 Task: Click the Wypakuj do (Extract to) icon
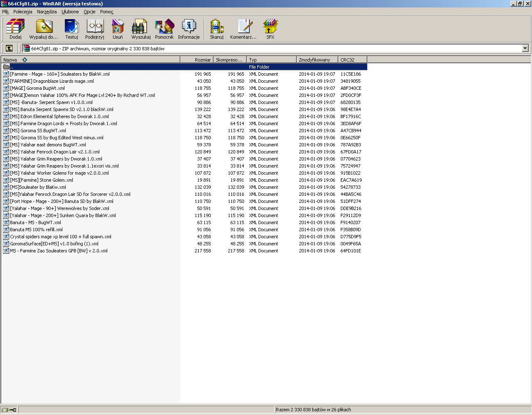pyautogui.click(x=44, y=29)
